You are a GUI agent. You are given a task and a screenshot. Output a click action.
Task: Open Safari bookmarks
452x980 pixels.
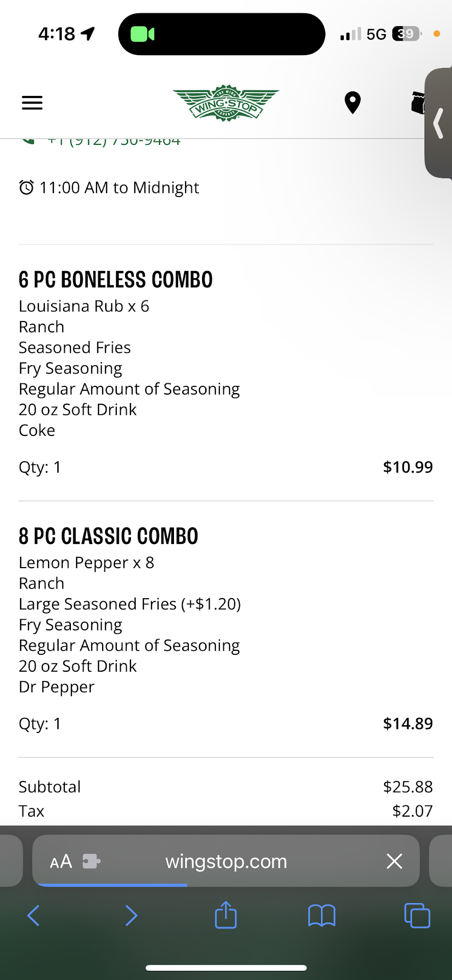(x=321, y=915)
